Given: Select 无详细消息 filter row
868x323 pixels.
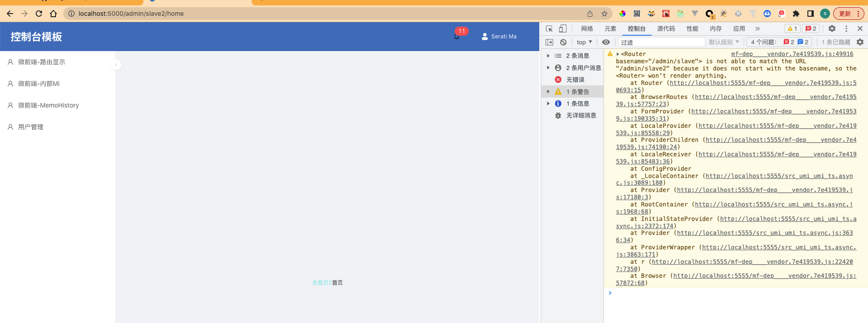Looking at the screenshot, I should coord(572,115).
